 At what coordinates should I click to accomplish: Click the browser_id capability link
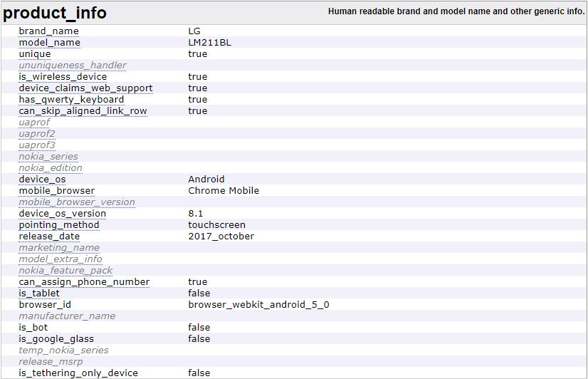coord(45,305)
